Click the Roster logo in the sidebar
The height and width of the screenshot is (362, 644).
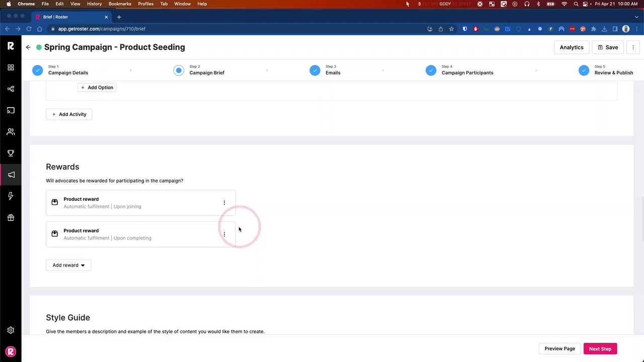pos(11,46)
